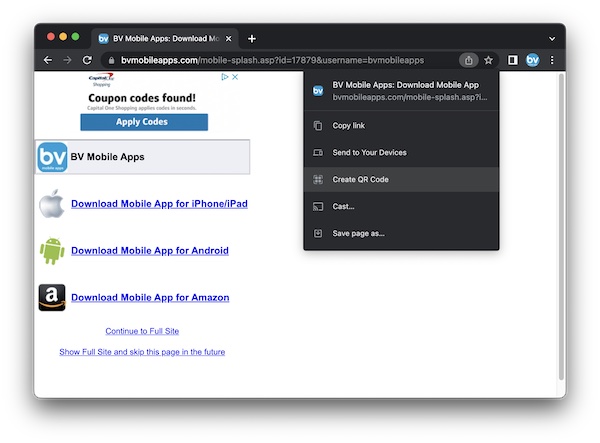
Task: Click the page title in share menu header
Action: (405, 85)
